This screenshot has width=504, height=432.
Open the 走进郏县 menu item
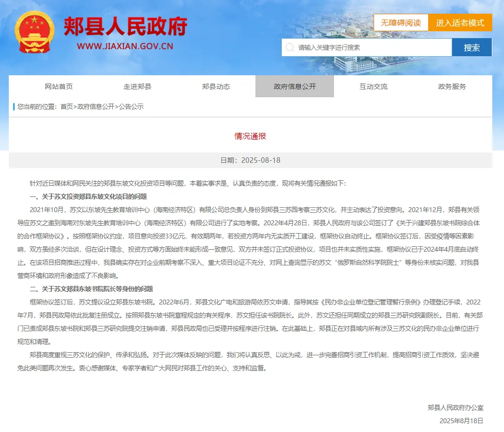pyautogui.click(x=137, y=86)
